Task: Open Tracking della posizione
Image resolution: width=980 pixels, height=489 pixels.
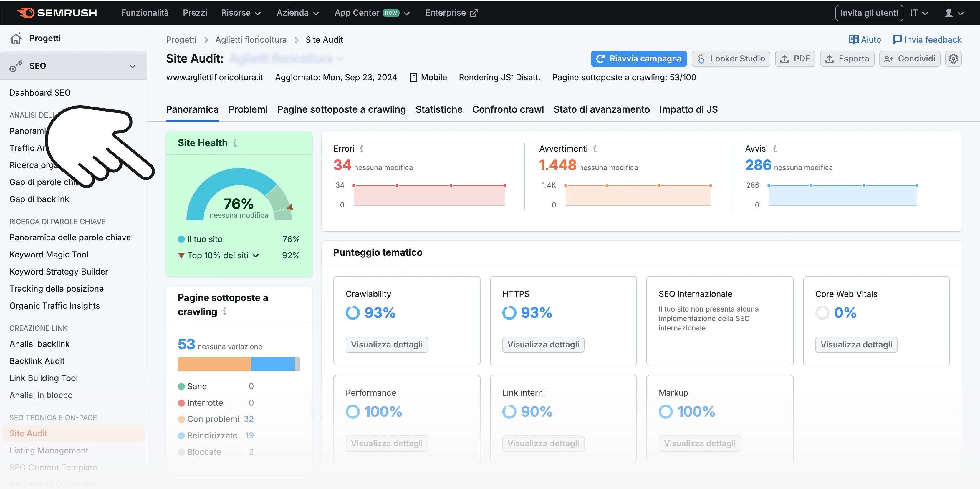Action: [56, 289]
